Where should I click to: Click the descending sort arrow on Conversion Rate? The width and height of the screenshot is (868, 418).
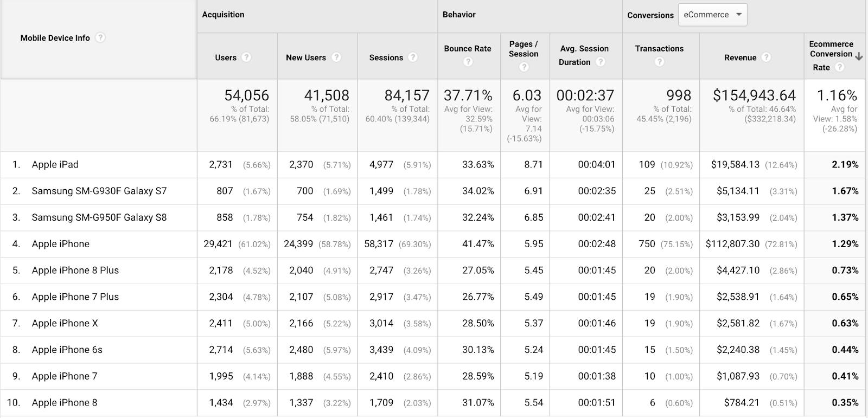[859, 56]
